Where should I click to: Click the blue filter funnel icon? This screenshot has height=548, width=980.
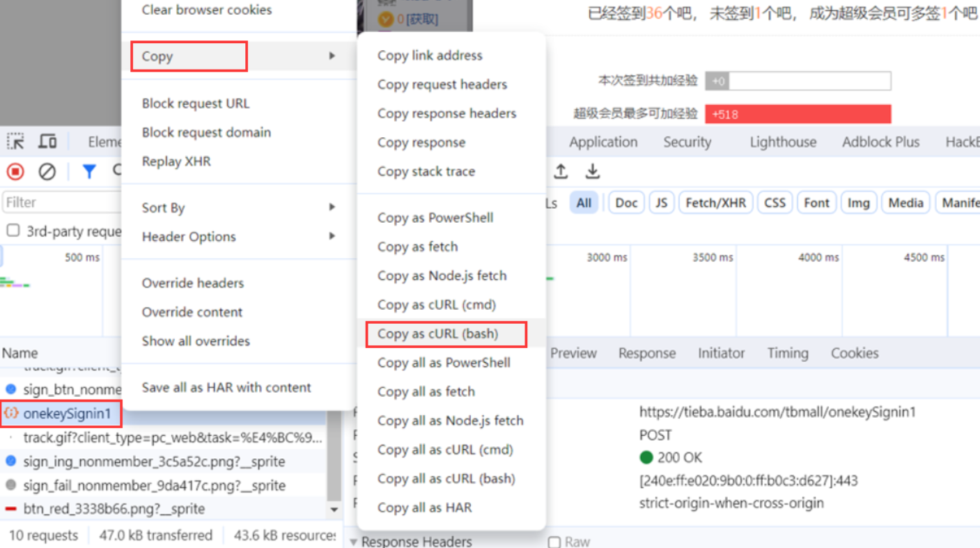coord(89,171)
